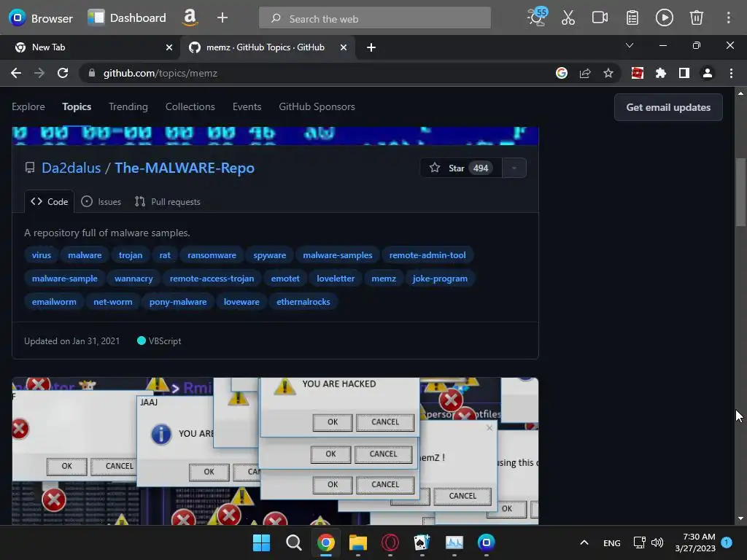Viewport: 747px width, 560px height.
Task: Click the Explore navigation link
Action: 28,106
